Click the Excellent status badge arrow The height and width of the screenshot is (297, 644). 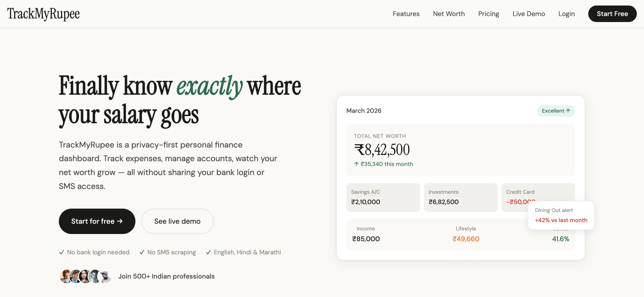coord(568,111)
